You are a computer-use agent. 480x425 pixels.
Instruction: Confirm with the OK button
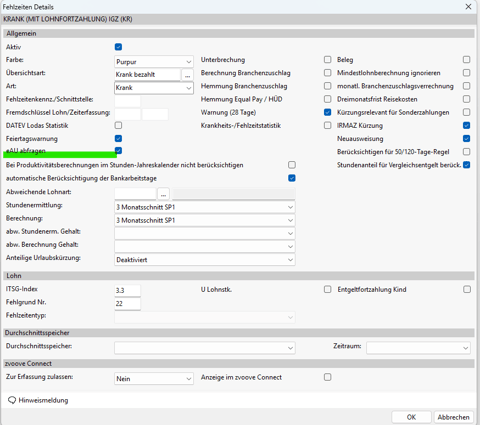tap(411, 417)
